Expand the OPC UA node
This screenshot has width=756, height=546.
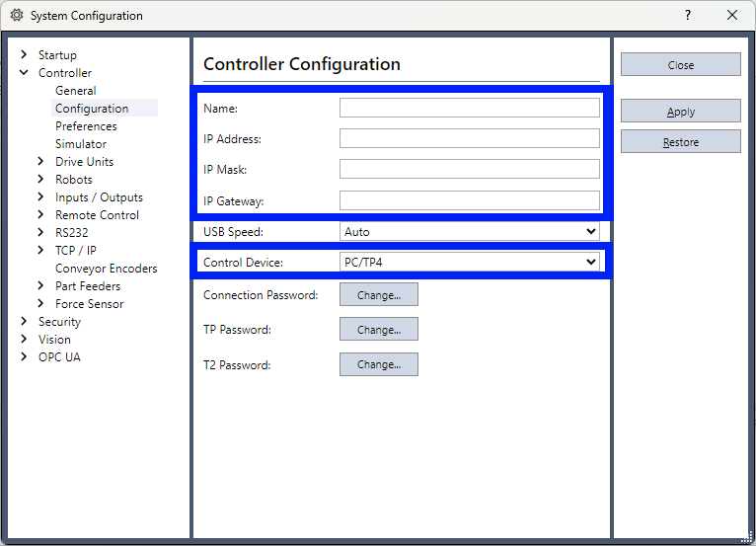24,357
